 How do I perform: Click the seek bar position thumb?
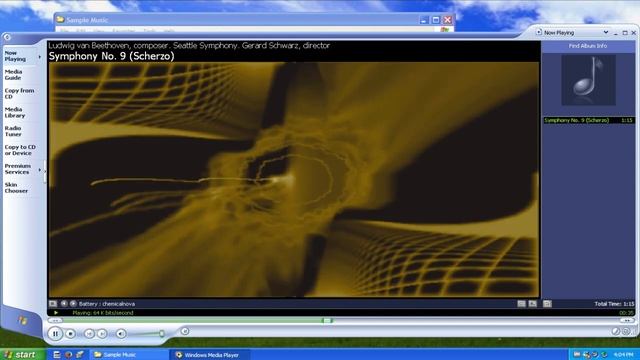point(327,320)
